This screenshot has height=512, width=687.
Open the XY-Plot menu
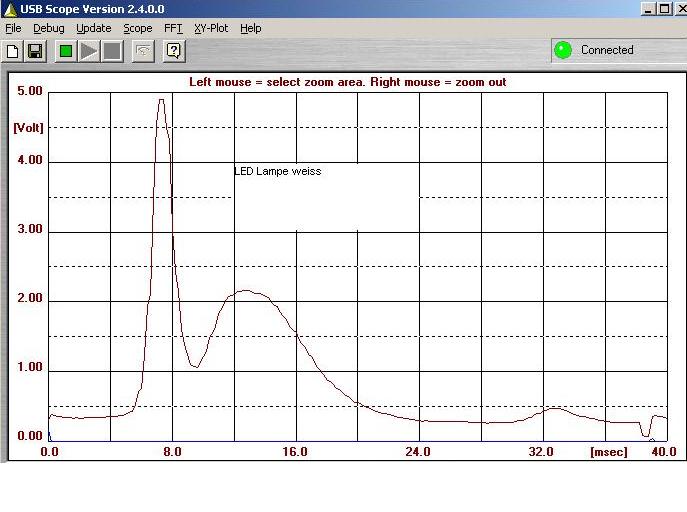[x=211, y=28]
